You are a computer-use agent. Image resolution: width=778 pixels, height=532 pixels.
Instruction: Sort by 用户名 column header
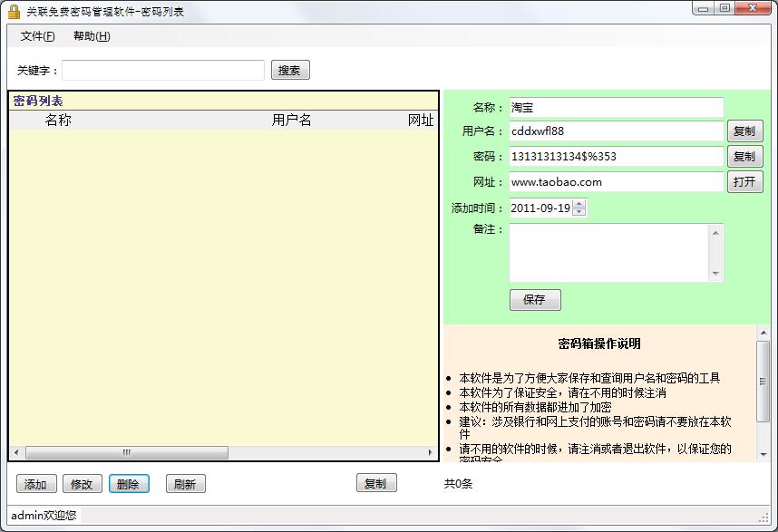pyautogui.click(x=291, y=120)
